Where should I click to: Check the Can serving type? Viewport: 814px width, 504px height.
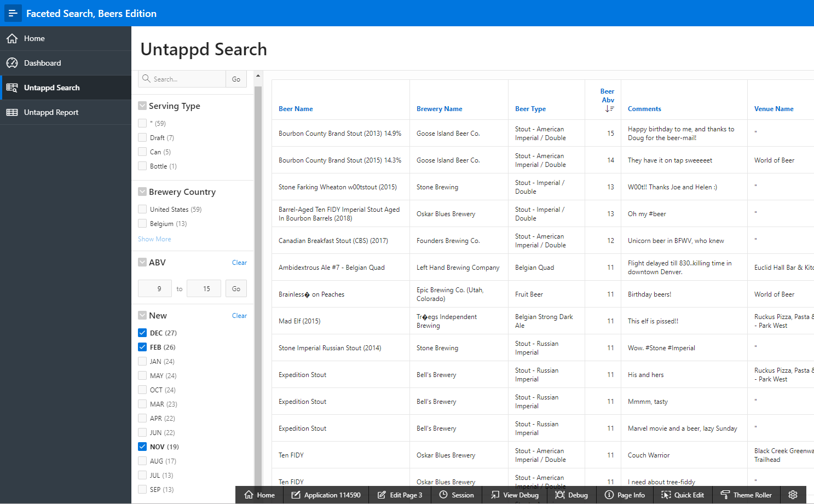click(142, 152)
